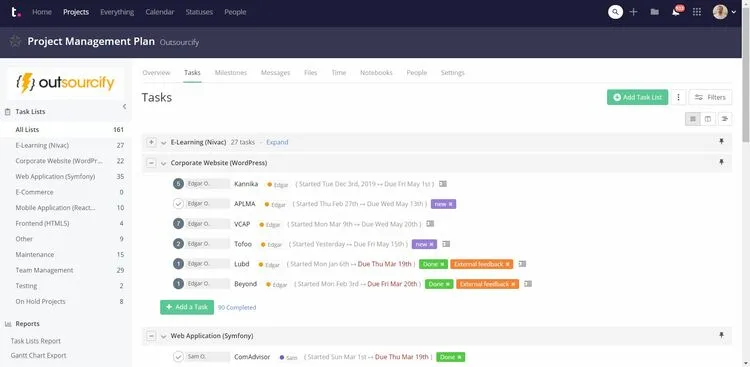Switch to board column view icon
750x367 pixels.
708,119
